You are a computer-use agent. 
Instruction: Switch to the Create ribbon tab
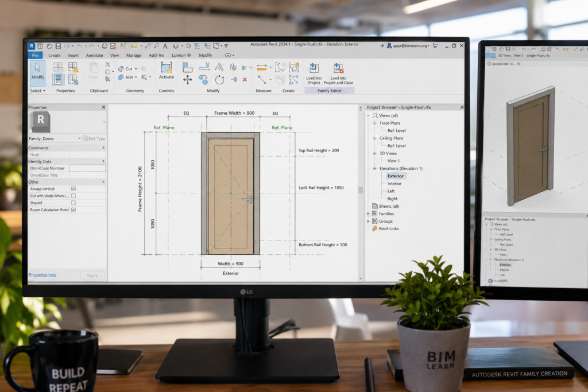(x=55, y=55)
